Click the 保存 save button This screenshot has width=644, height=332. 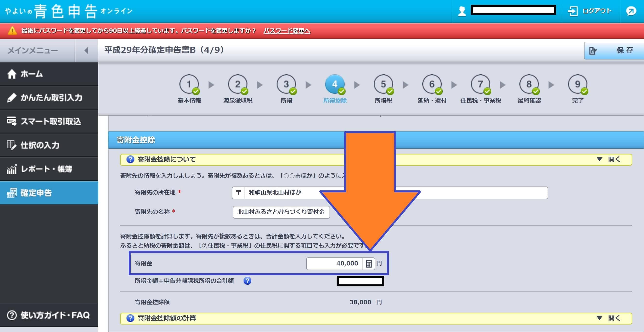click(614, 51)
